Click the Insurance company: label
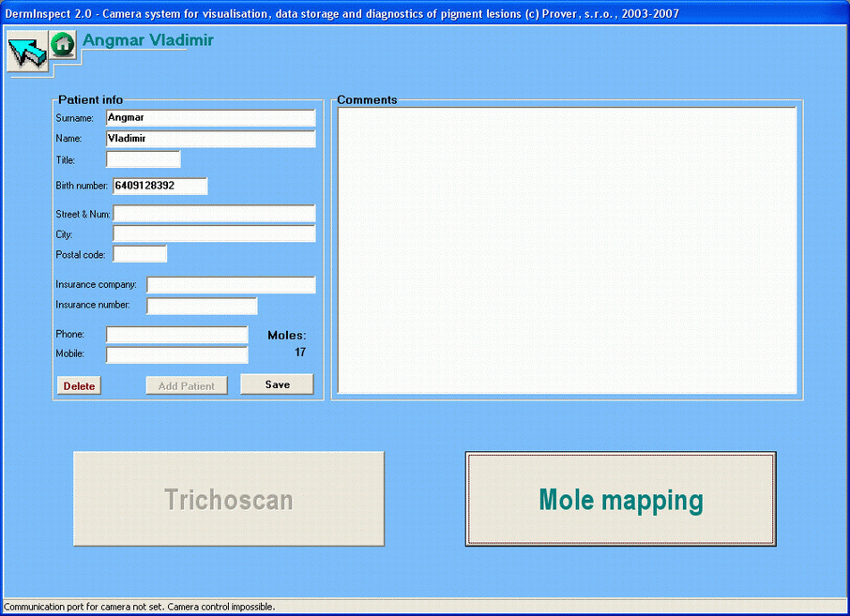The width and height of the screenshot is (850, 616). 96,284
